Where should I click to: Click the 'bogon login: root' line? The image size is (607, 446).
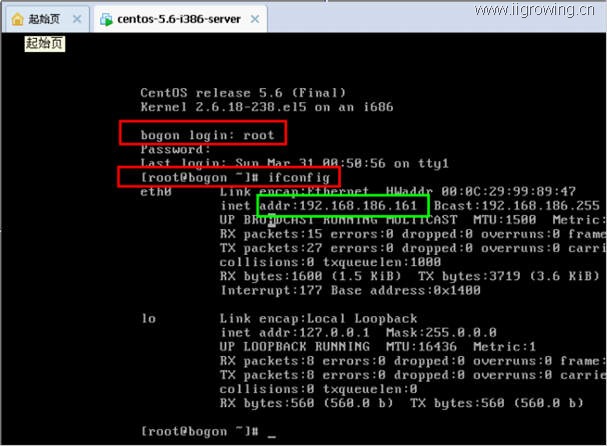pos(207,135)
